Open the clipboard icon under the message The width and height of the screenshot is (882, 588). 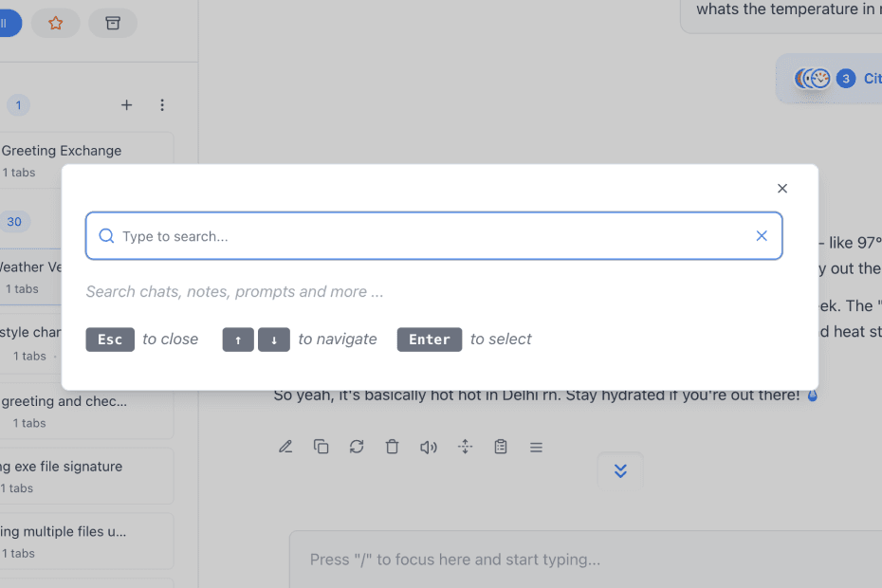click(501, 446)
